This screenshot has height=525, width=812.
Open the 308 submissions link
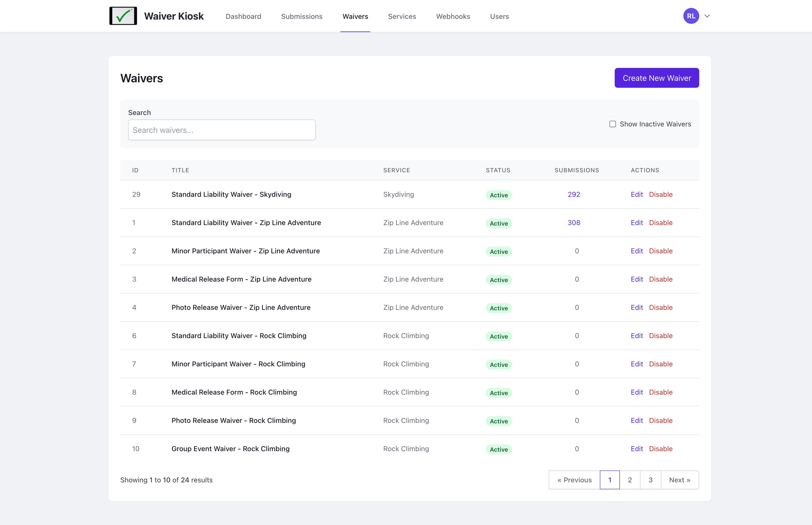click(574, 223)
